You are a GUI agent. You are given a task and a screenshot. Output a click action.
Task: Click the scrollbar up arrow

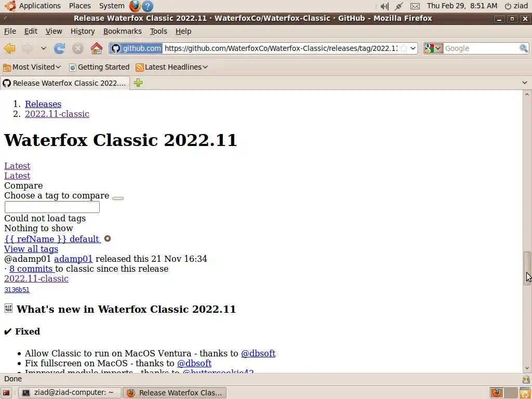(x=527, y=94)
